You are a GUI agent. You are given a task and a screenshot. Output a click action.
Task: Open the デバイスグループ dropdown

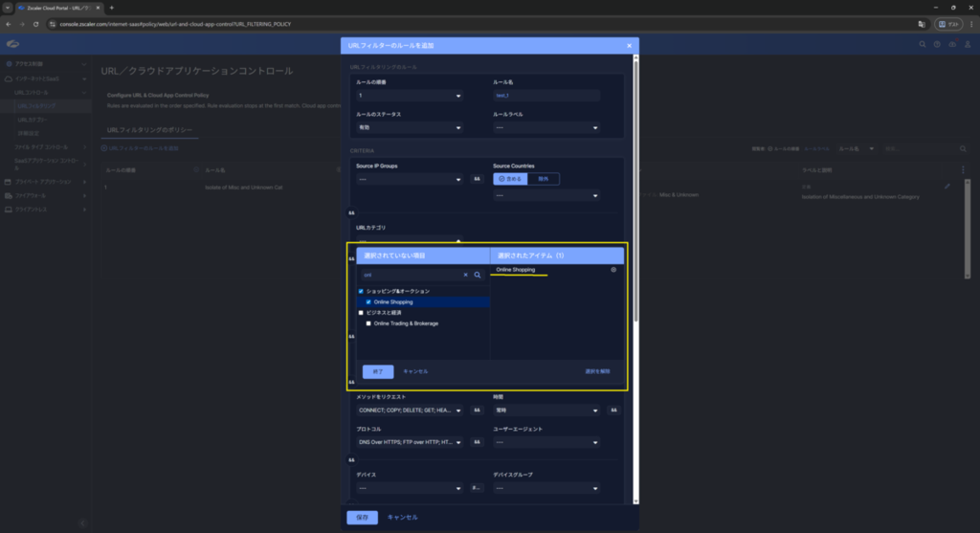pos(546,488)
